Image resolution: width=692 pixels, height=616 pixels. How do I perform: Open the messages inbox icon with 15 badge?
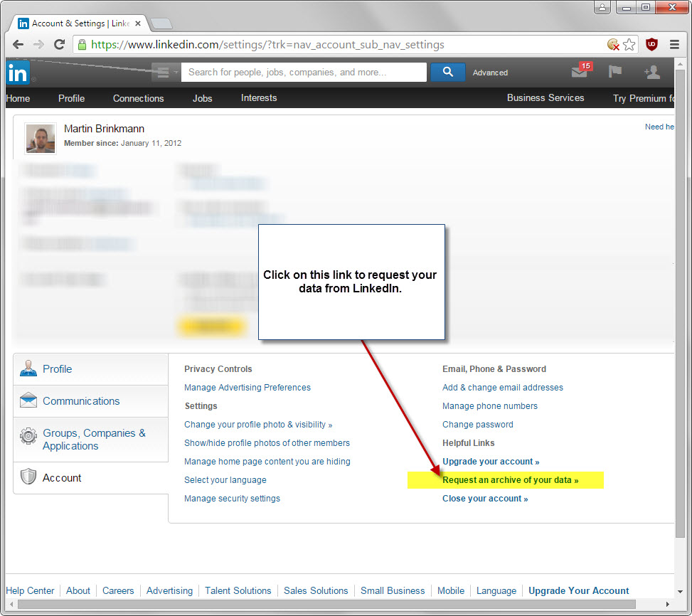tap(581, 70)
